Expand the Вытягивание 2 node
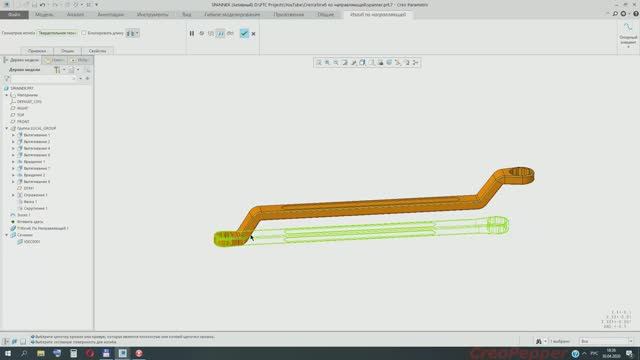The image size is (640, 360). point(13,142)
